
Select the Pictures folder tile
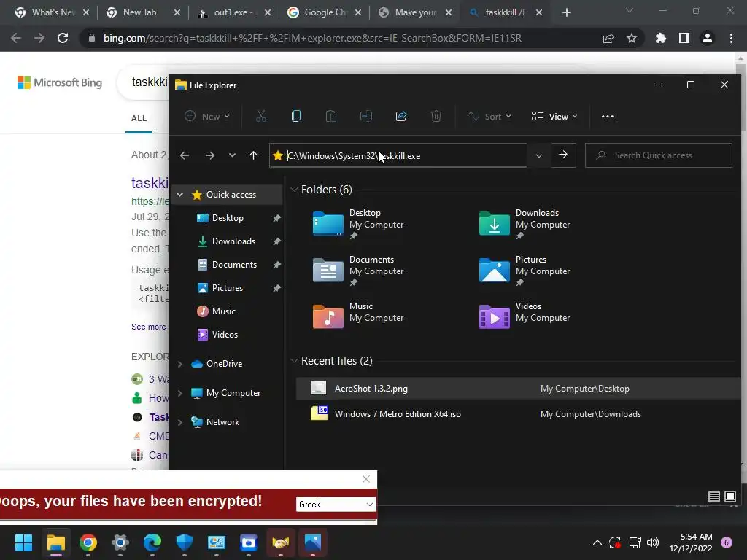click(525, 270)
